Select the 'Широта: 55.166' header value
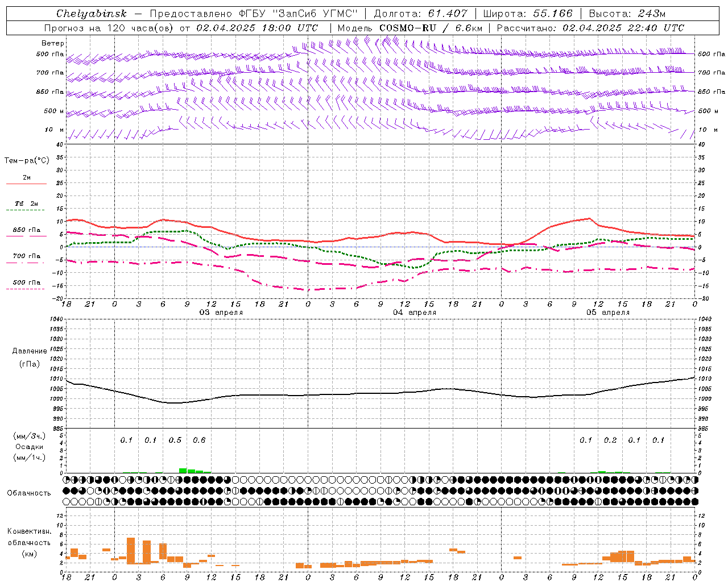The height and width of the screenshot is (582, 728). tap(527, 14)
